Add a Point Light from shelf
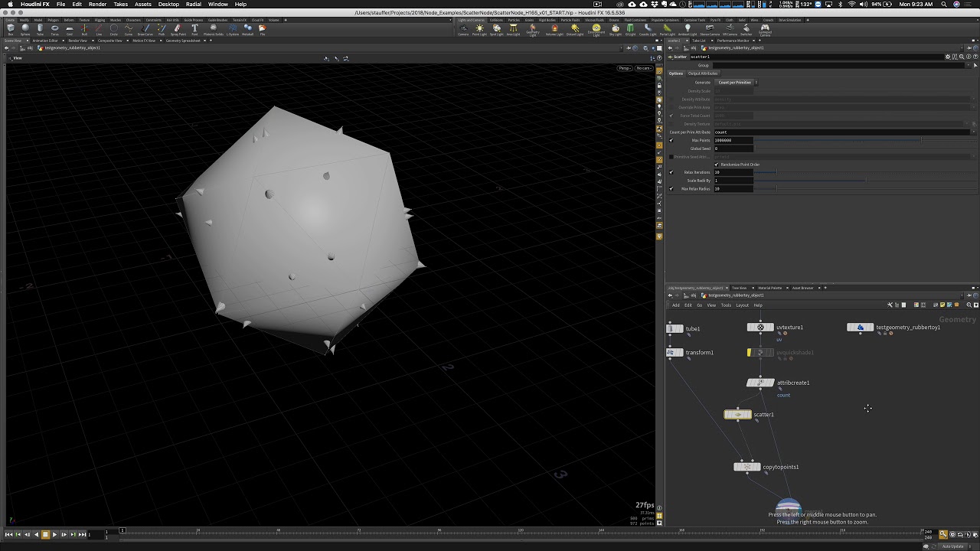980x551 pixels. coord(479,29)
